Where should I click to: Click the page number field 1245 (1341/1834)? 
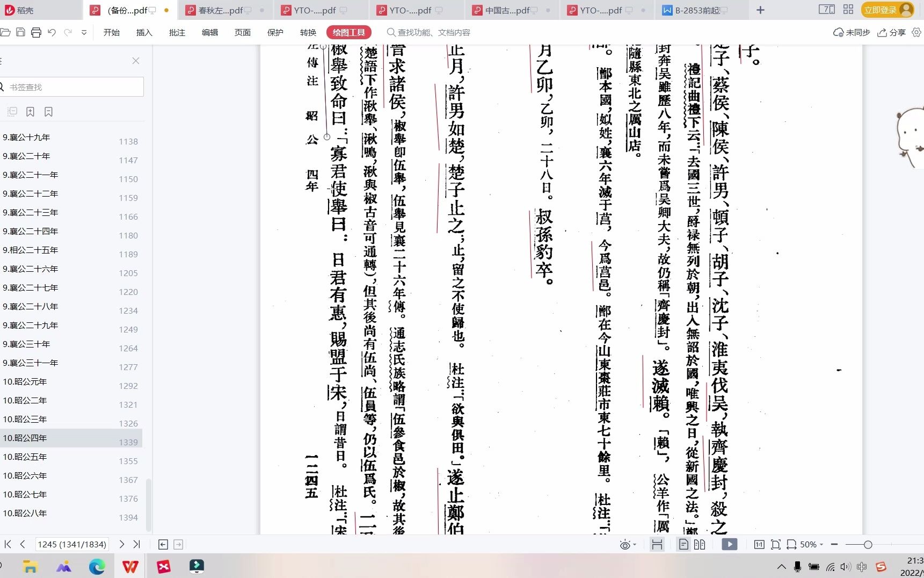(x=71, y=544)
